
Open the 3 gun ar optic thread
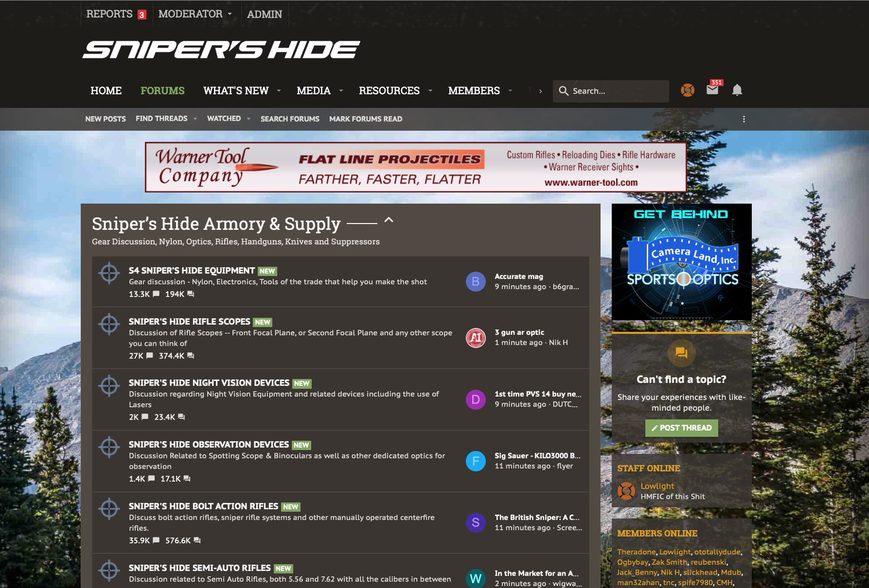519,332
